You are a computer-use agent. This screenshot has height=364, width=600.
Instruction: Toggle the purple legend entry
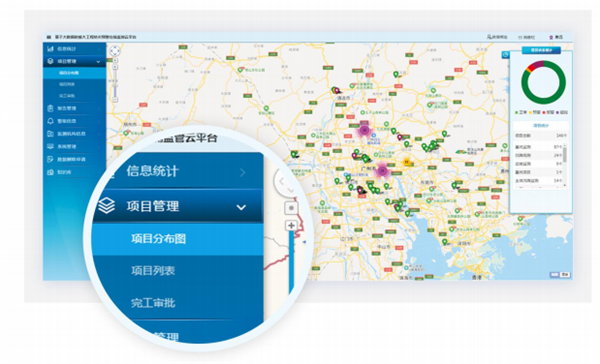click(562, 113)
